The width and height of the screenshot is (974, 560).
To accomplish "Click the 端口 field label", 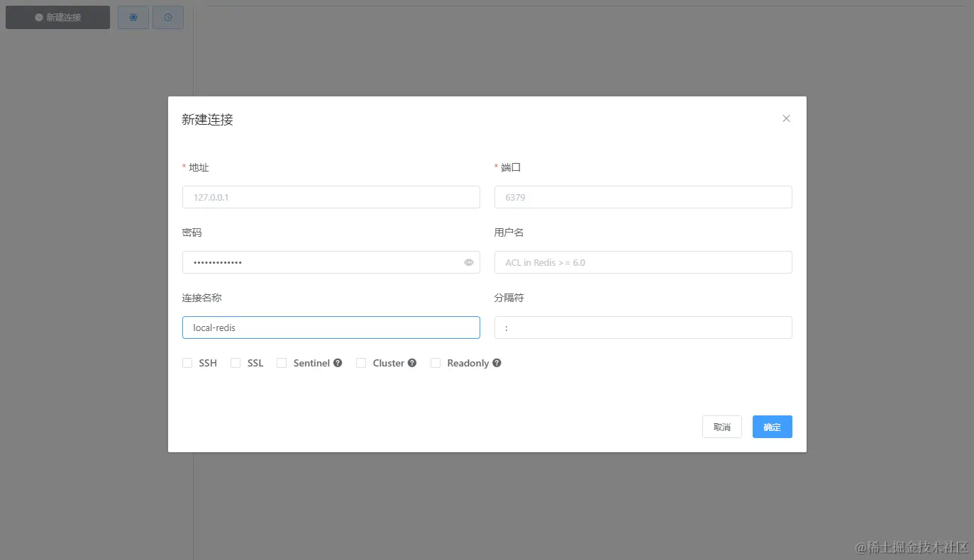I will click(x=511, y=167).
